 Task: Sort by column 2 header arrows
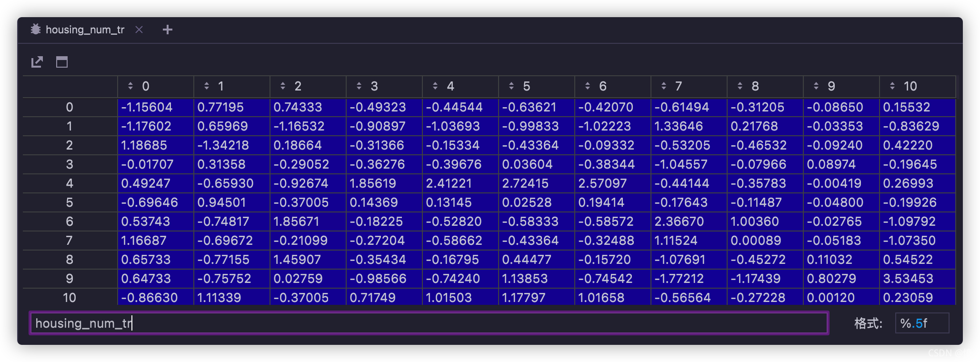pos(282,86)
